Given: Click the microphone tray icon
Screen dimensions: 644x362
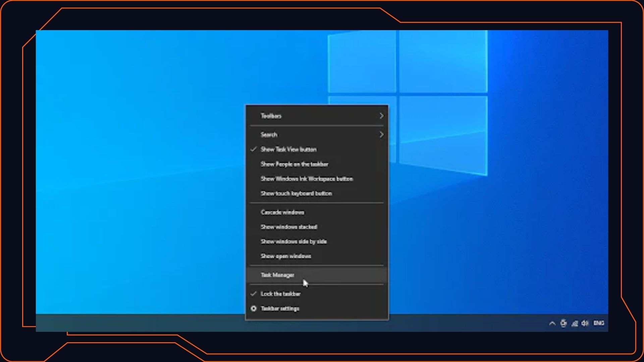Looking at the screenshot, I should pyautogui.click(x=563, y=323).
